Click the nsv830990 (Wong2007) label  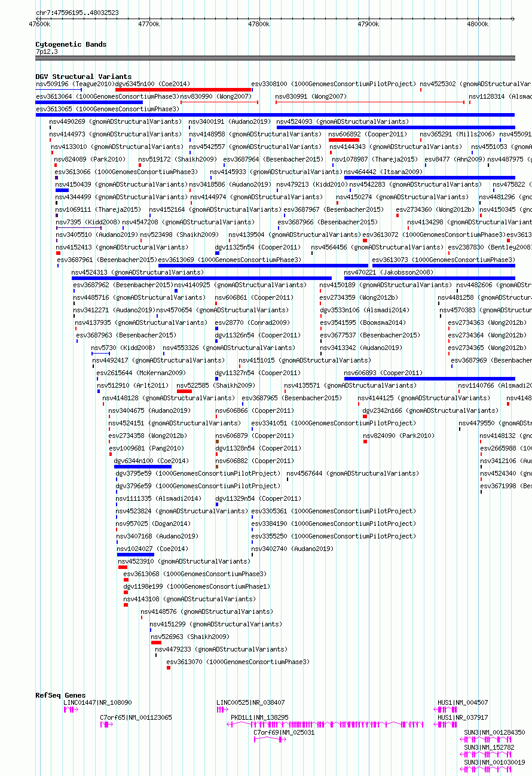tap(216, 96)
